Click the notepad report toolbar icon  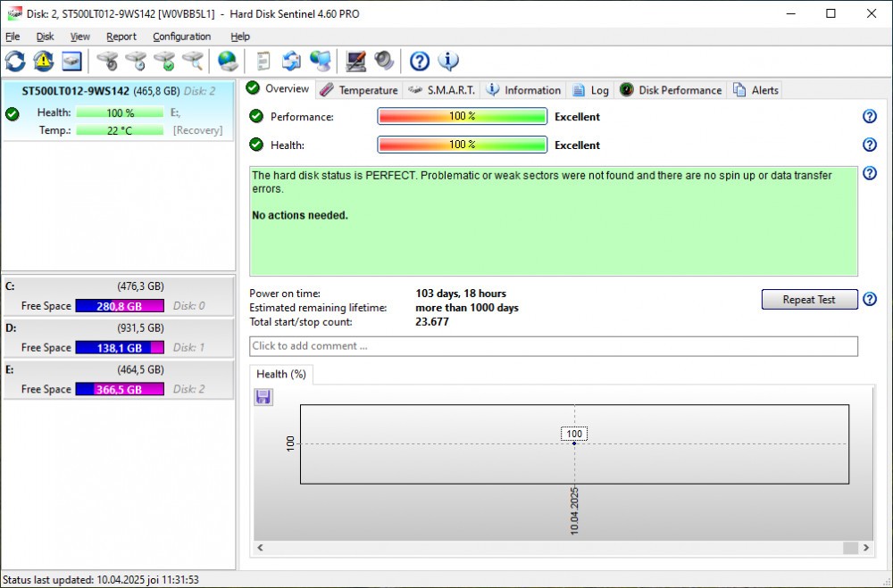coord(263,61)
